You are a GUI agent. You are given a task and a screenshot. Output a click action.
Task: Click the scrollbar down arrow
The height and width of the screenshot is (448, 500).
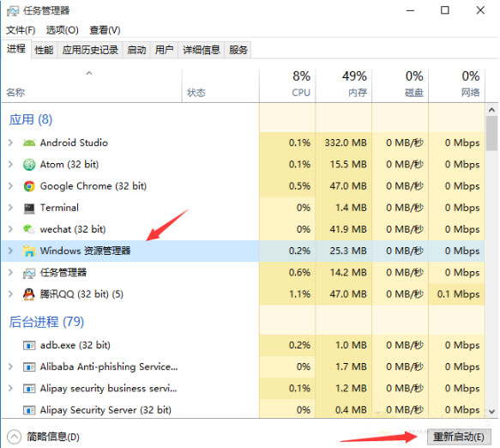[491, 412]
